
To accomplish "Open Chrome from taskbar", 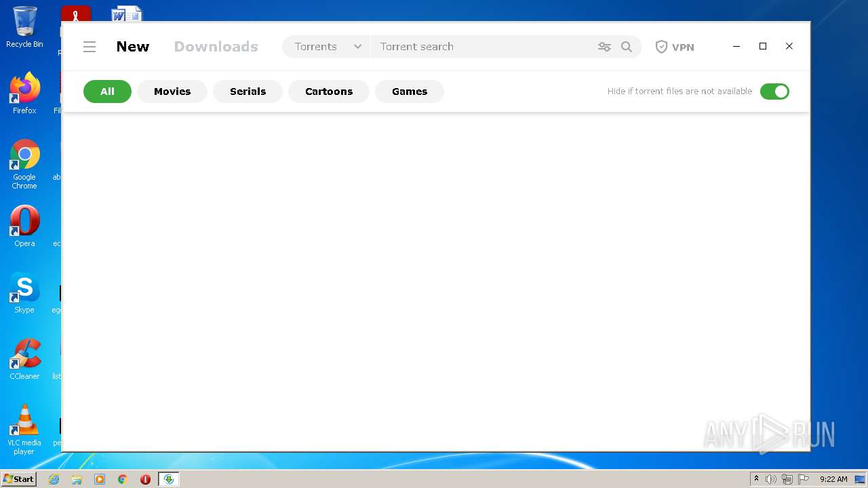I will click(x=123, y=479).
